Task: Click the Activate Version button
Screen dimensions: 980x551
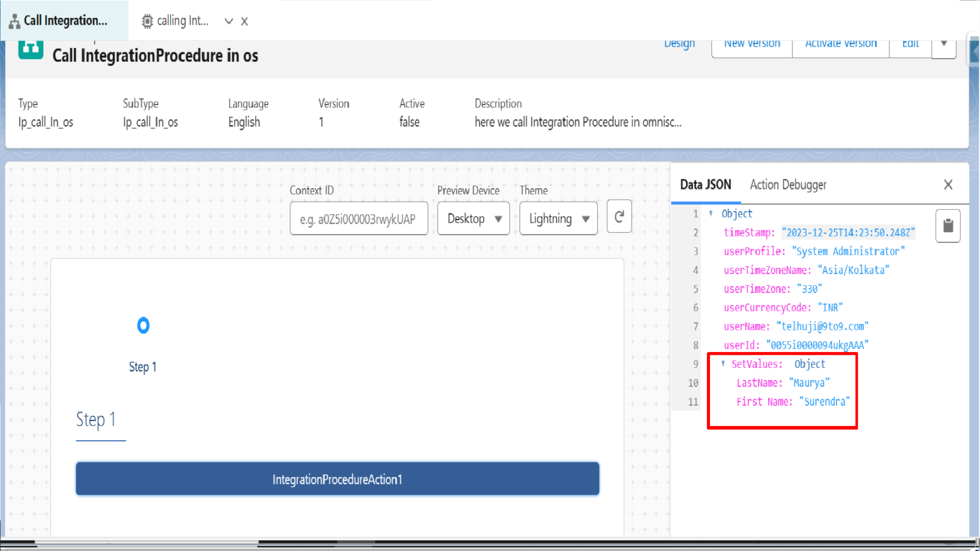Action: click(840, 43)
